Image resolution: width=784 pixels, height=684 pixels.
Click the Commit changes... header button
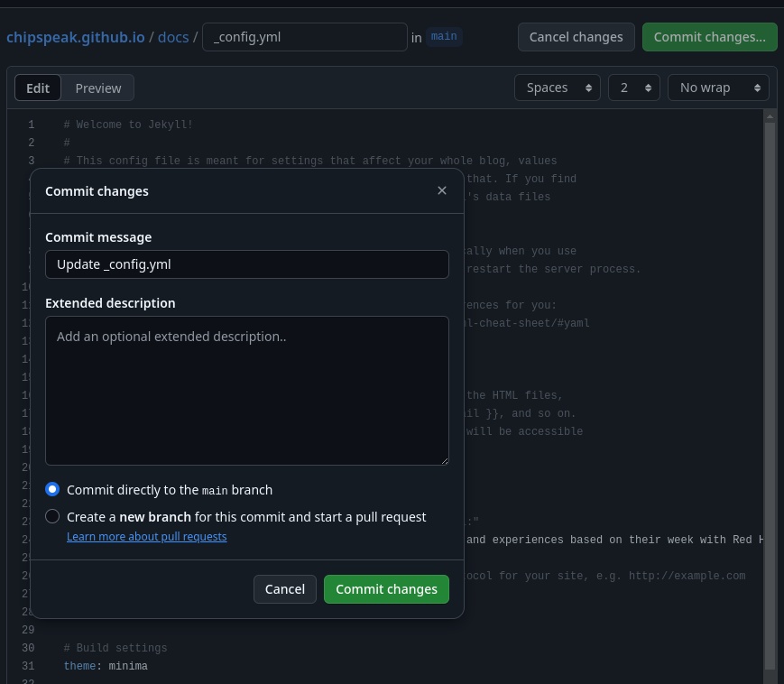[709, 37]
